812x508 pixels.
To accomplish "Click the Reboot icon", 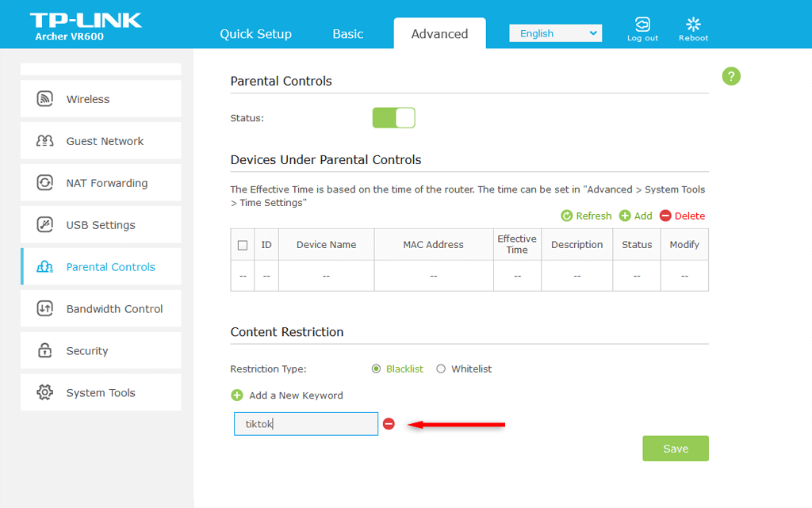I will [693, 25].
